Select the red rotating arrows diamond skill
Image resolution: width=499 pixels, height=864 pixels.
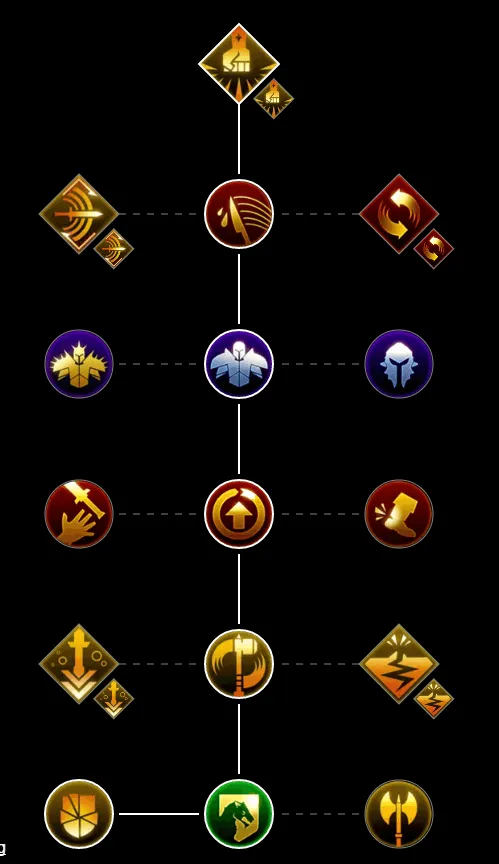pos(399,214)
